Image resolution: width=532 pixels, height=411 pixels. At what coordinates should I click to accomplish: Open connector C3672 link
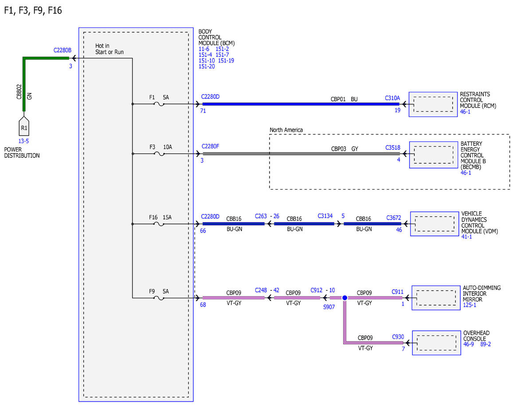pos(394,218)
